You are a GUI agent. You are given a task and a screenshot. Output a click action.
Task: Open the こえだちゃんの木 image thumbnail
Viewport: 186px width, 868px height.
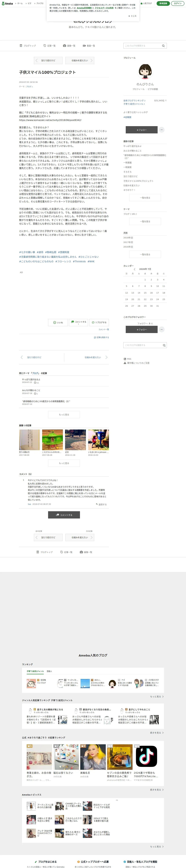point(52,440)
